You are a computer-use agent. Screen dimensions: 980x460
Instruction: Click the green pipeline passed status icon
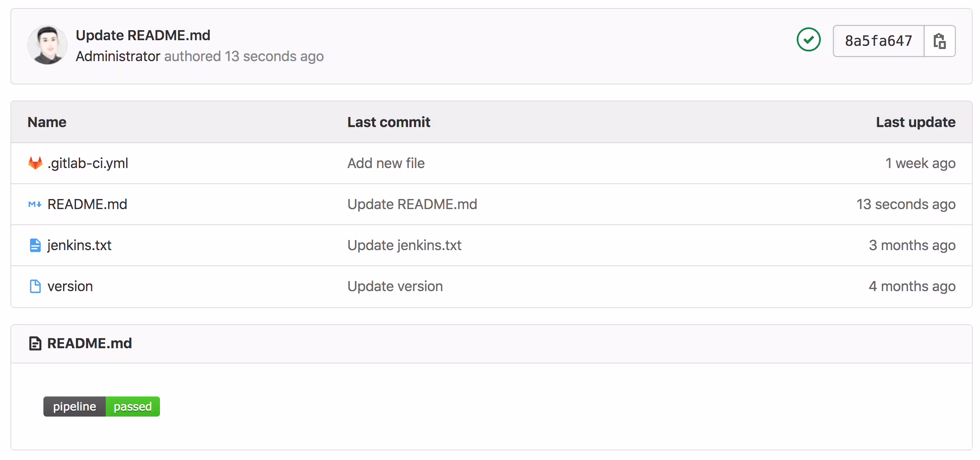(808, 40)
